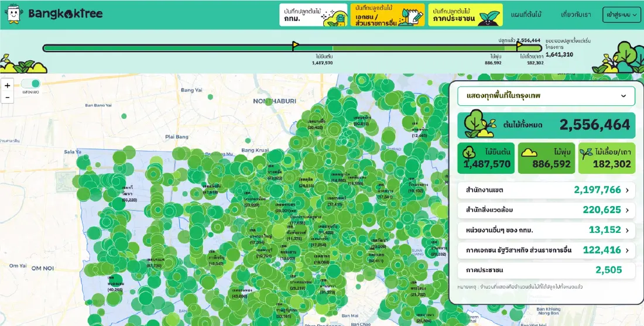Toggle the แสดงเขต district switch

(x=31, y=84)
